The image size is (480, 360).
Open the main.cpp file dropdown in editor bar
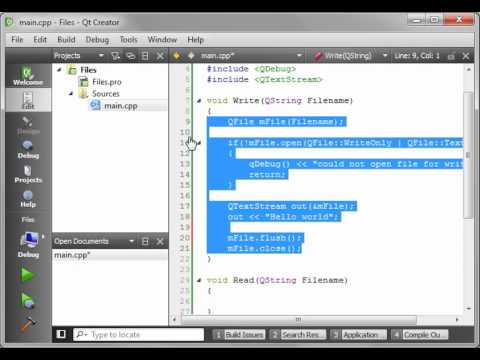[x=299, y=56]
